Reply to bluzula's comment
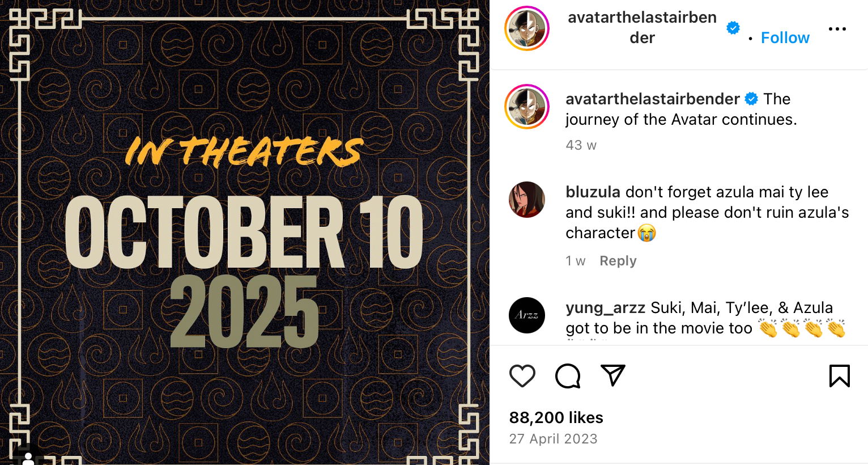This screenshot has height=465, width=868. (618, 261)
